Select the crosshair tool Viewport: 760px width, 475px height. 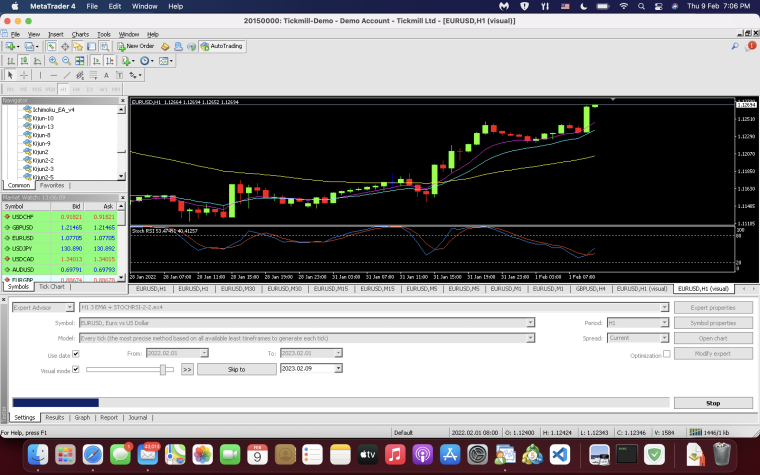[23, 75]
